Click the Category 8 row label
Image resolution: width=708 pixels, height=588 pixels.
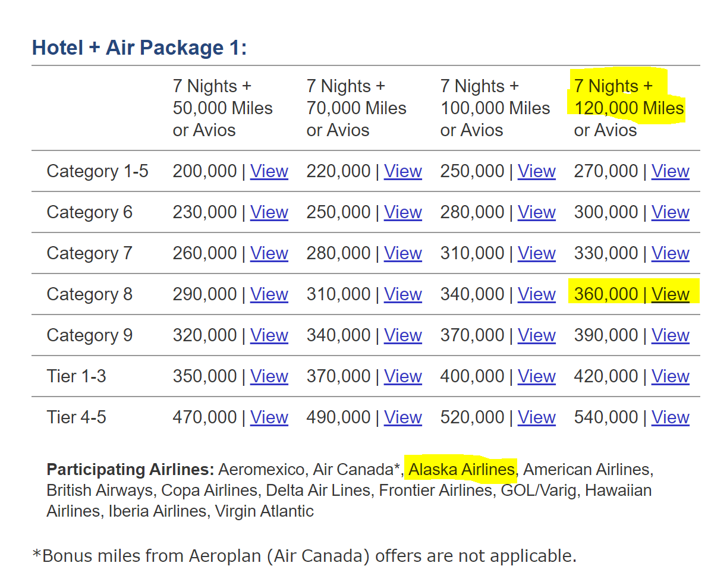pyautogui.click(x=89, y=294)
